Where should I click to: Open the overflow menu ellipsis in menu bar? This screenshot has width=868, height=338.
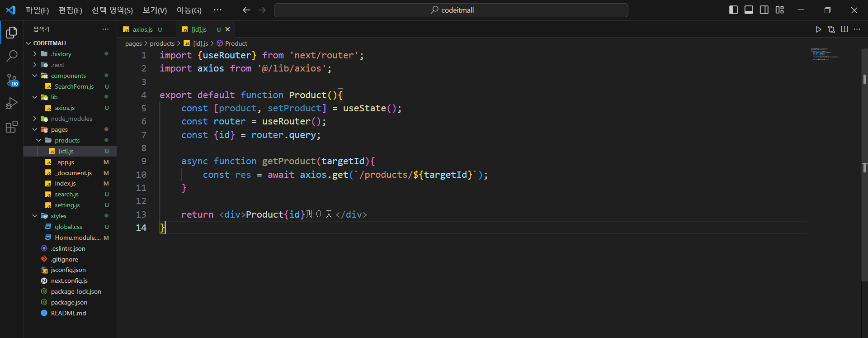(x=217, y=10)
